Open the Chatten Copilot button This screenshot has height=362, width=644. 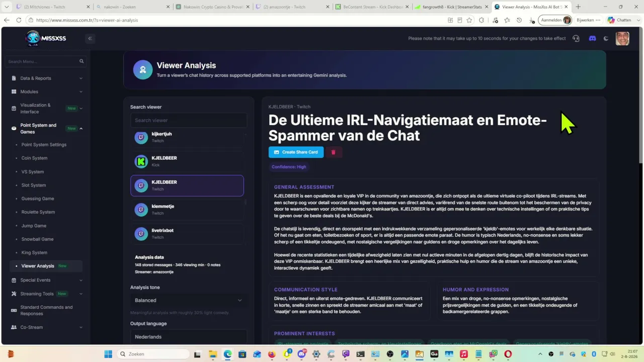pos(619,20)
